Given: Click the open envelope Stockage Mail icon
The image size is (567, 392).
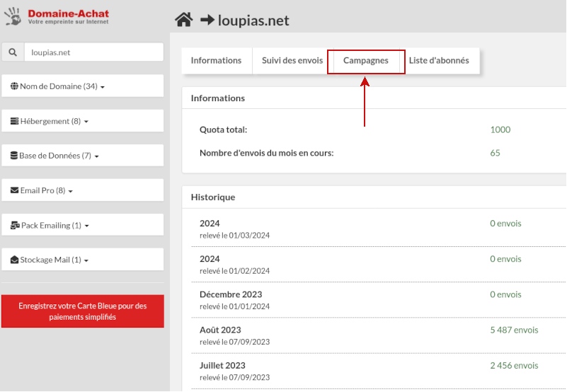Looking at the screenshot, I should 14,260.
